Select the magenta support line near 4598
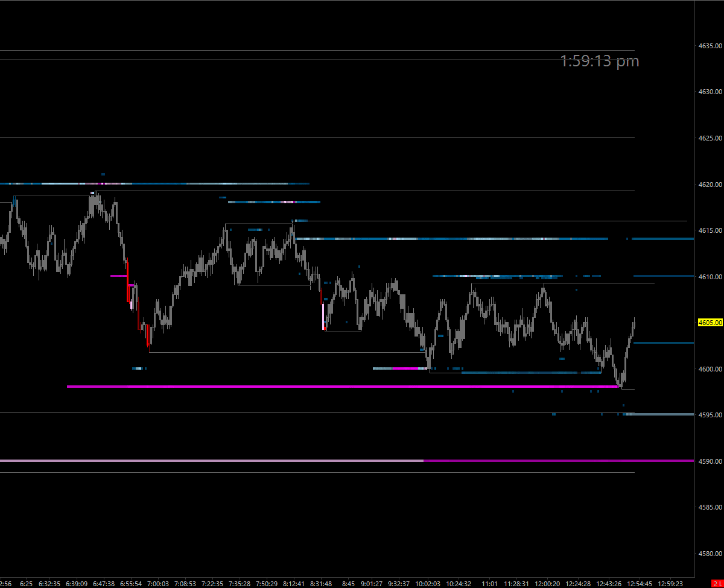 [338, 385]
